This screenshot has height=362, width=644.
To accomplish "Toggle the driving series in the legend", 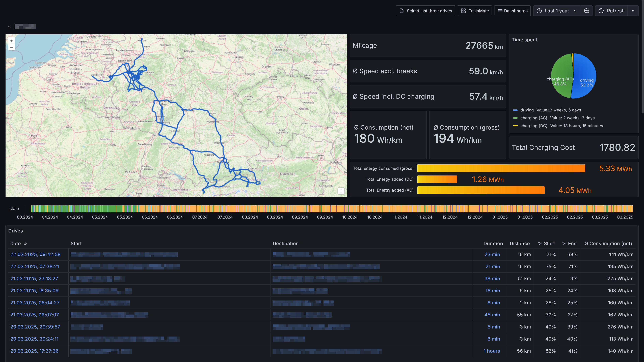I will pyautogui.click(x=527, y=110).
